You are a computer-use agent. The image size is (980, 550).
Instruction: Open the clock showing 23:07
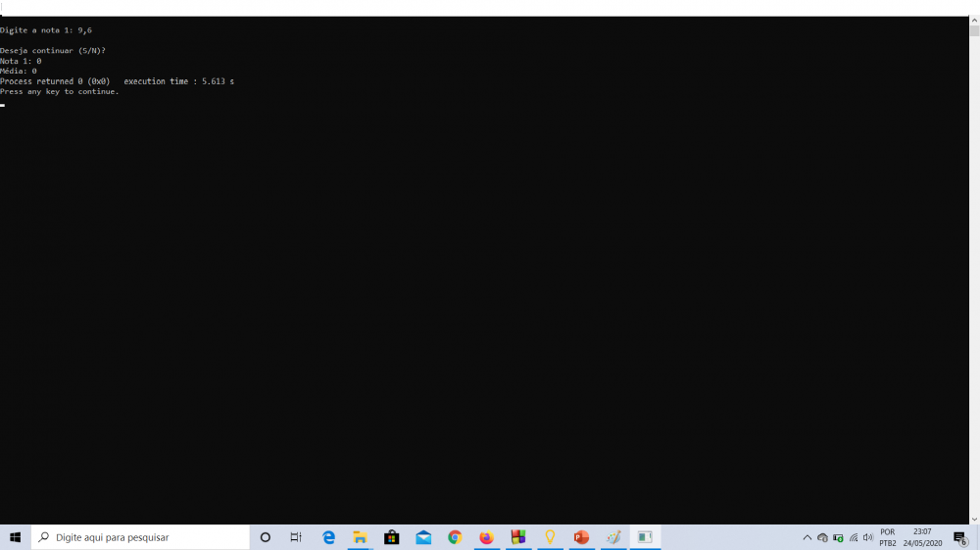point(922,537)
